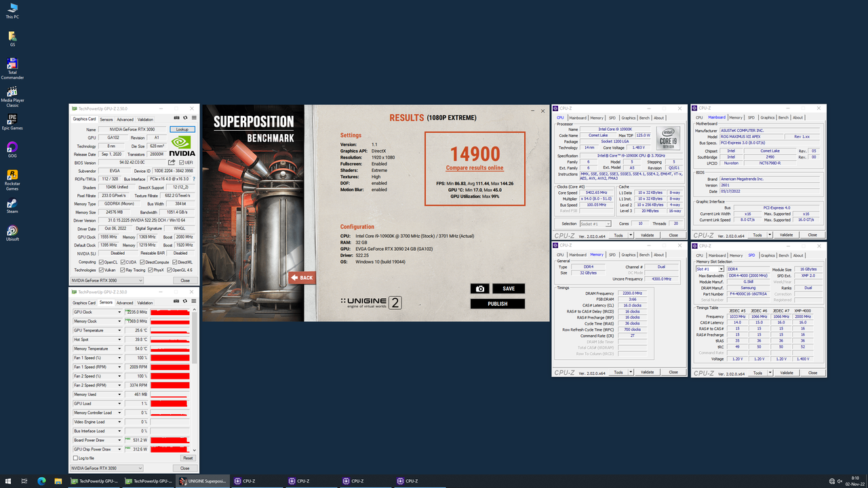Open GPU selector dropdown in GPU-Z Graphics Card window
868x488 pixels.
[x=107, y=280]
